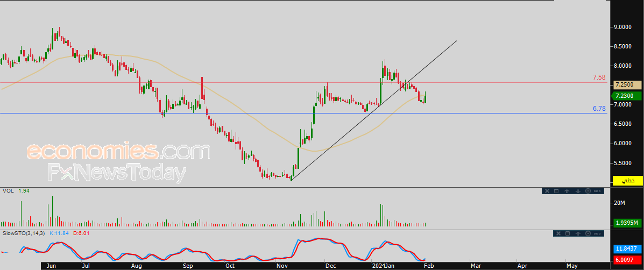Click the 6.5000 price axis label
The height and width of the screenshot is (270, 644).
coord(622,124)
